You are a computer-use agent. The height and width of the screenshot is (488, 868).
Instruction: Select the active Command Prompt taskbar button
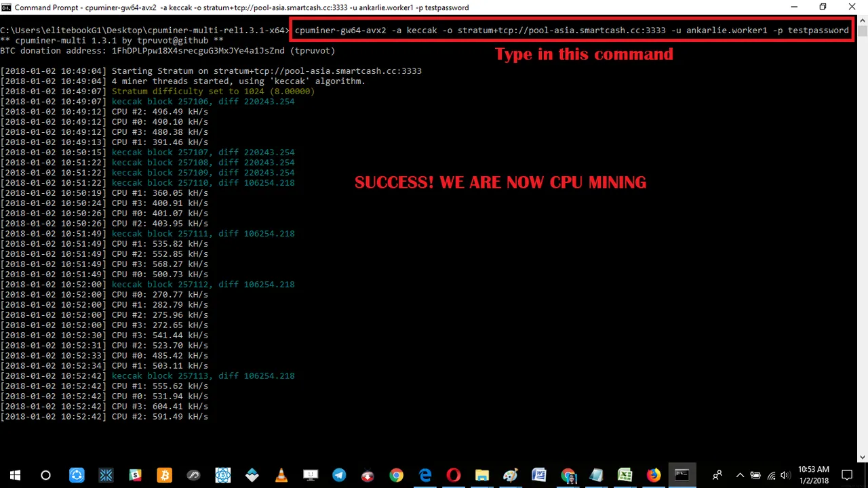pos(682,475)
